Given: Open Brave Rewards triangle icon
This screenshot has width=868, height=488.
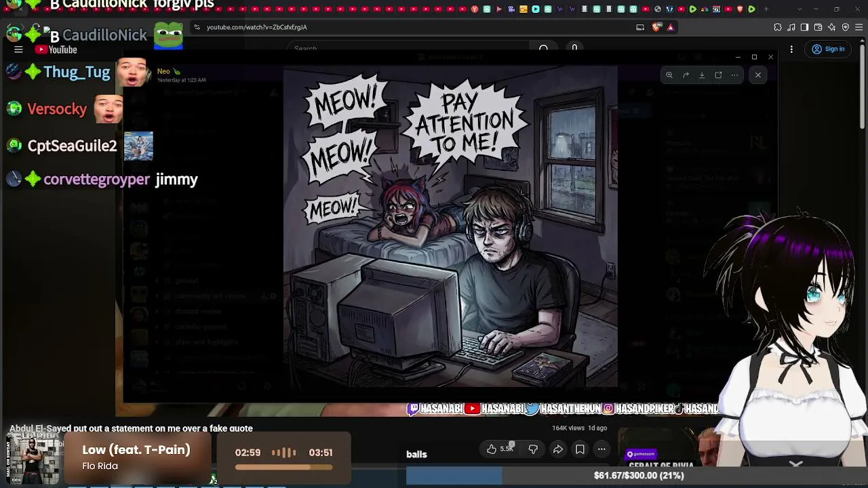Looking at the screenshot, I should pyautogui.click(x=670, y=27).
